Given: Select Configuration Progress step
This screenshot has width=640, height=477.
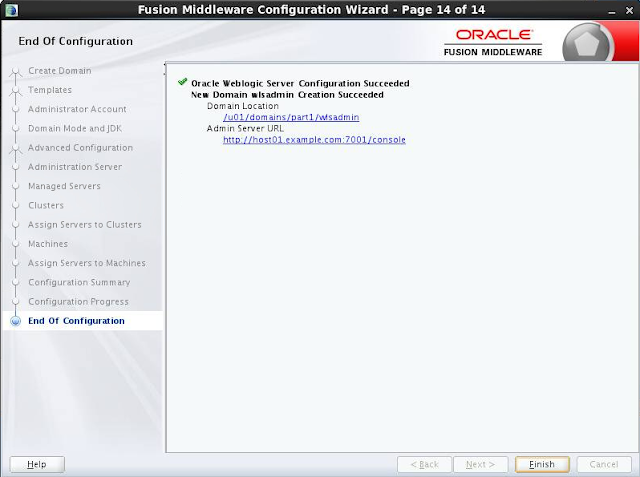Looking at the screenshot, I should tap(78, 301).
